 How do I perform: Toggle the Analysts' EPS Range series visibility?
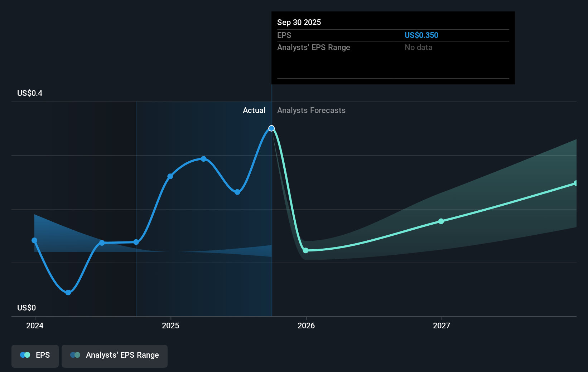coord(114,356)
